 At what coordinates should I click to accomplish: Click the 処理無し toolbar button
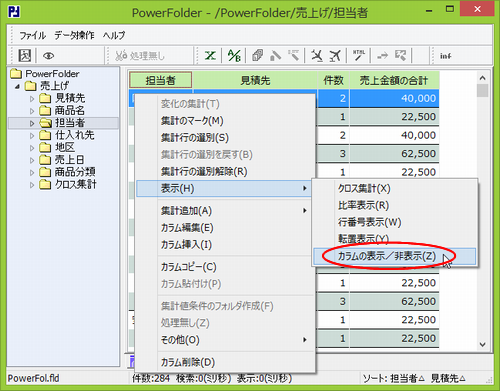(x=140, y=56)
